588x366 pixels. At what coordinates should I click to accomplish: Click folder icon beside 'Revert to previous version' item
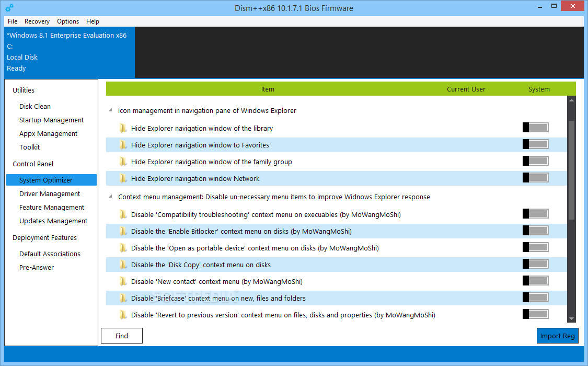click(x=123, y=315)
